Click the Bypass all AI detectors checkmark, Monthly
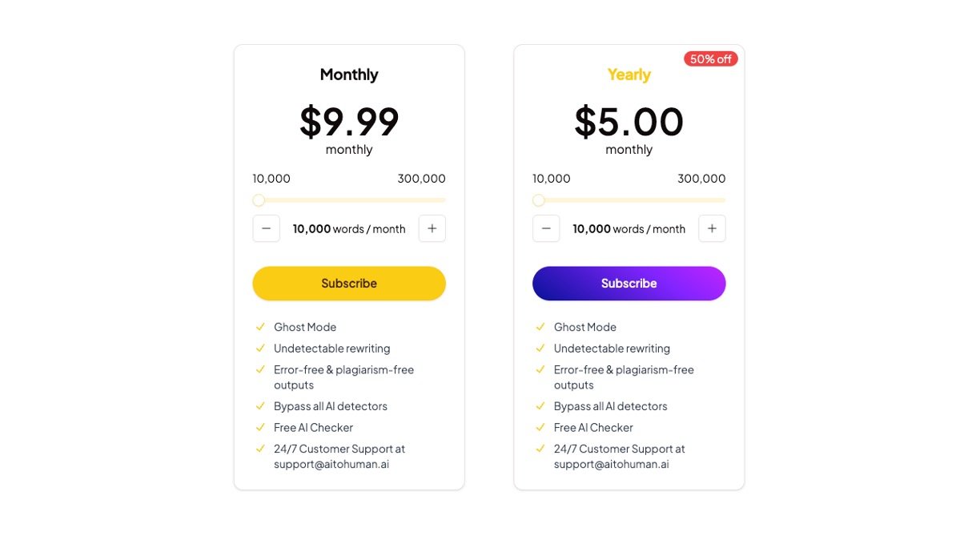This screenshot has height=548, width=980. coord(260,406)
